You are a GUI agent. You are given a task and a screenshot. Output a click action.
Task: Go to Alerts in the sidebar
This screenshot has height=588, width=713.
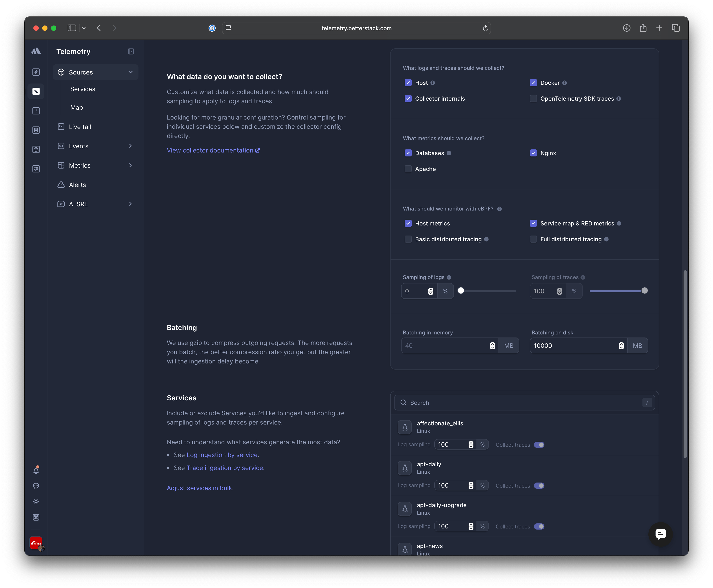(77, 185)
